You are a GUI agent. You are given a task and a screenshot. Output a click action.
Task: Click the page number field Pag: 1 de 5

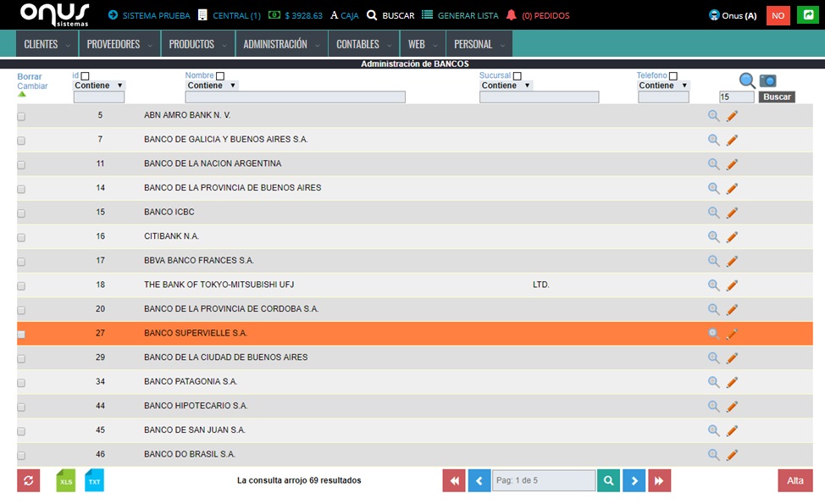click(x=544, y=480)
